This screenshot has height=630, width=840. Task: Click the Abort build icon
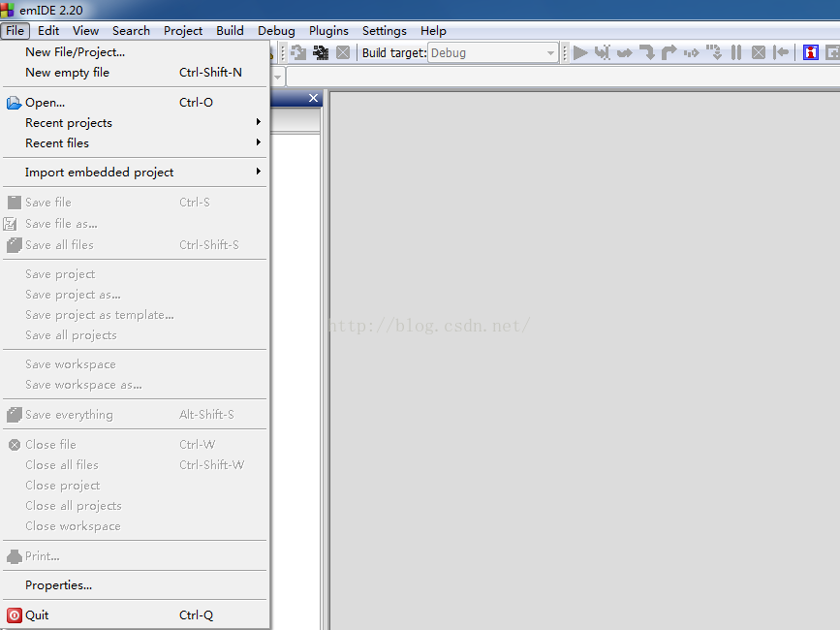[x=343, y=52]
